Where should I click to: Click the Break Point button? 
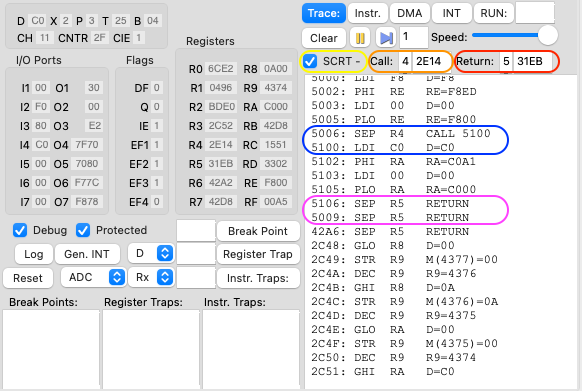coord(258,231)
